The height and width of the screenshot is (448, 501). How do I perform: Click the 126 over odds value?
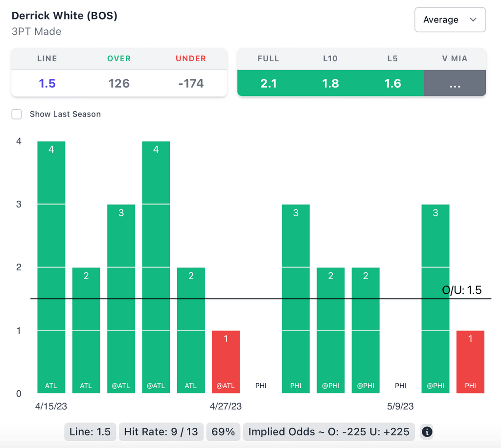pyautogui.click(x=119, y=83)
